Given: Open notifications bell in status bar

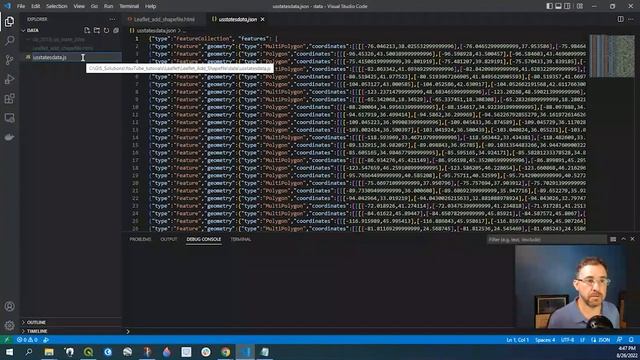Looking at the screenshot, I should 631,340.
